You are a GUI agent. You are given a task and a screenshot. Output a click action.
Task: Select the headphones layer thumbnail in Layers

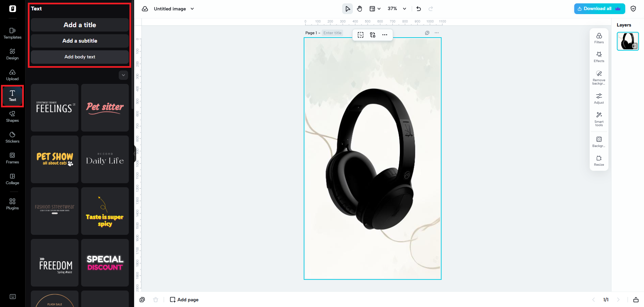pos(628,41)
